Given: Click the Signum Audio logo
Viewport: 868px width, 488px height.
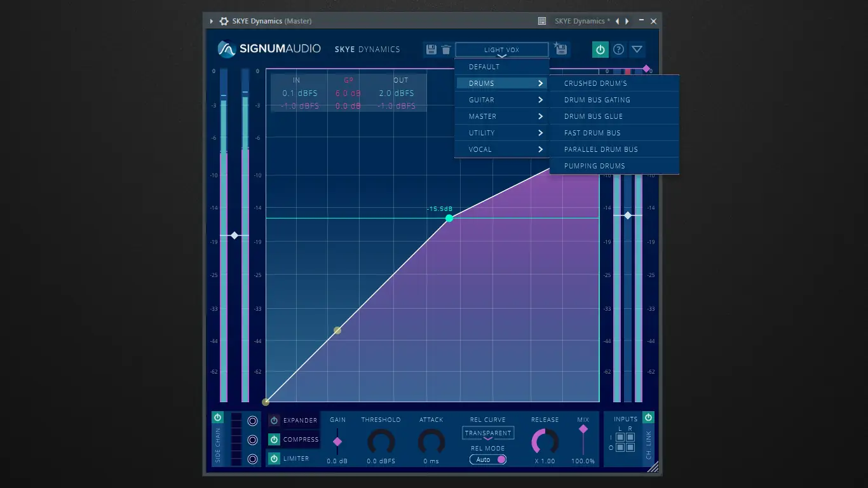Looking at the screenshot, I should (x=269, y=49).
